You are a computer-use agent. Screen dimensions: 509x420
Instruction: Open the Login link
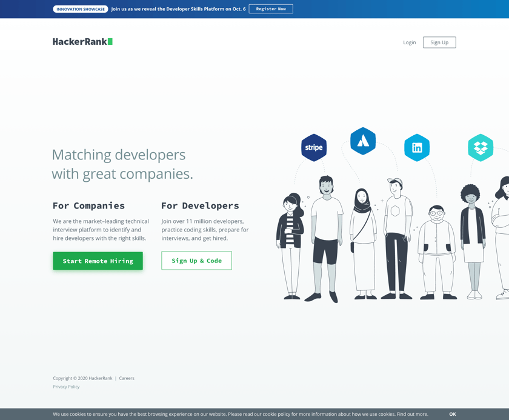(410, 42)
